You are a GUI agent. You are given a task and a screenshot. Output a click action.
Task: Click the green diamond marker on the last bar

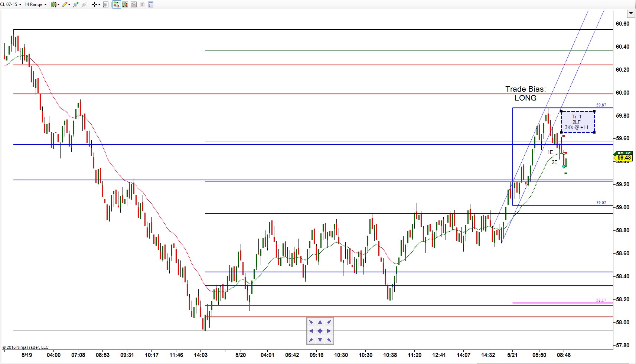pyautogui.click(x=564, y=167)
